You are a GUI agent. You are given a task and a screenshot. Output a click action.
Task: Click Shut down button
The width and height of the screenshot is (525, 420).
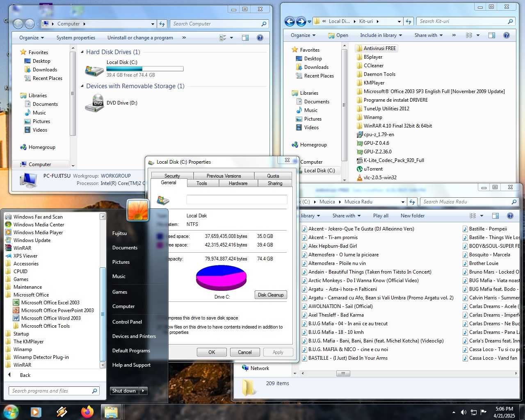click(x=124, y=391)
